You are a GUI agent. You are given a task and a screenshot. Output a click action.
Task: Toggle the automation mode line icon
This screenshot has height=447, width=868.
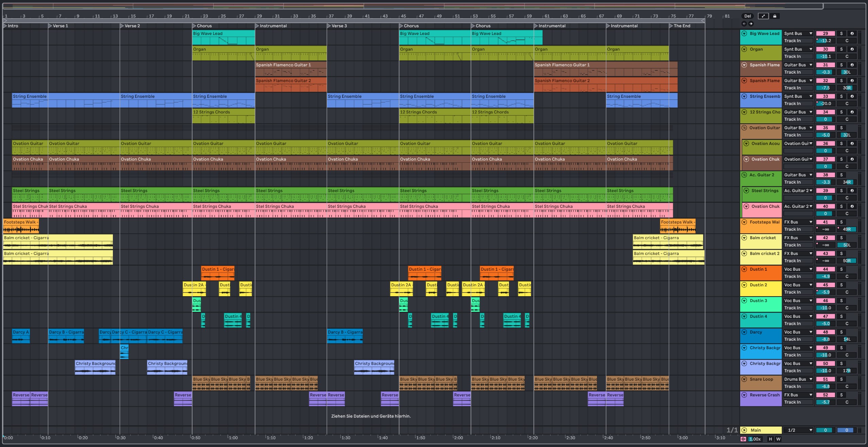[x=763, y=16]
